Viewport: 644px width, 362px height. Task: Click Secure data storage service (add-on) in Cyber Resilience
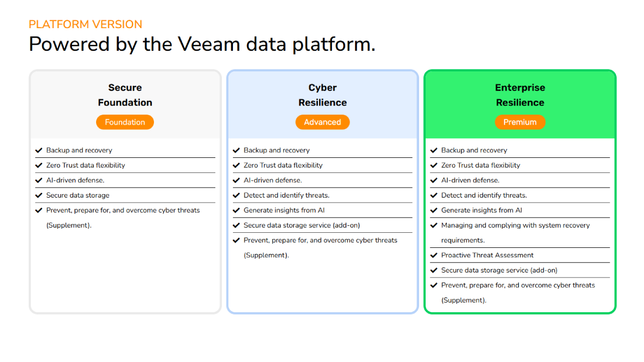(301, 225)
